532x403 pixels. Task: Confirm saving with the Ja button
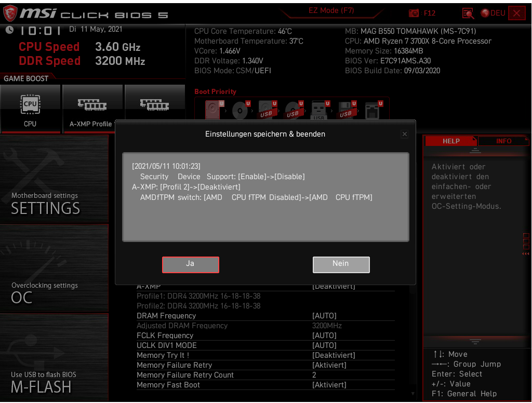(x=190, y=264)
